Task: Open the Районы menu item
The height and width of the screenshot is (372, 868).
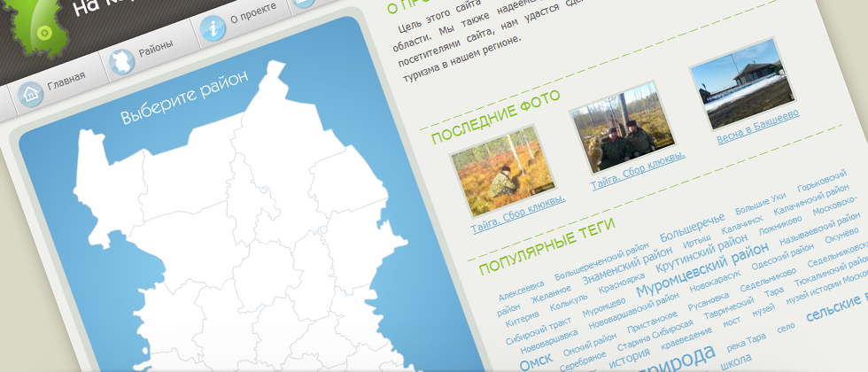Action: pyautogui.click(x=156, y=49)
